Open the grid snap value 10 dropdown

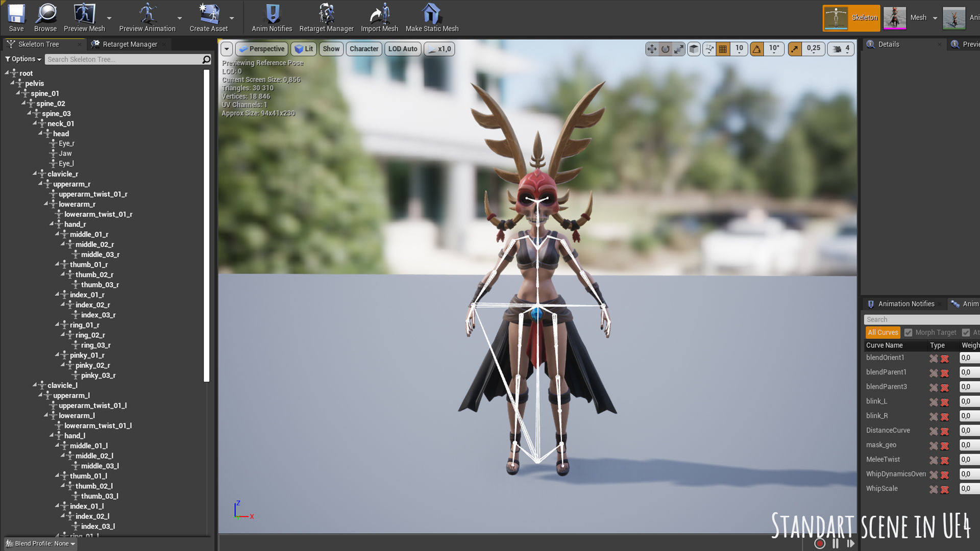pyautogui.click(x=739, y=49)
